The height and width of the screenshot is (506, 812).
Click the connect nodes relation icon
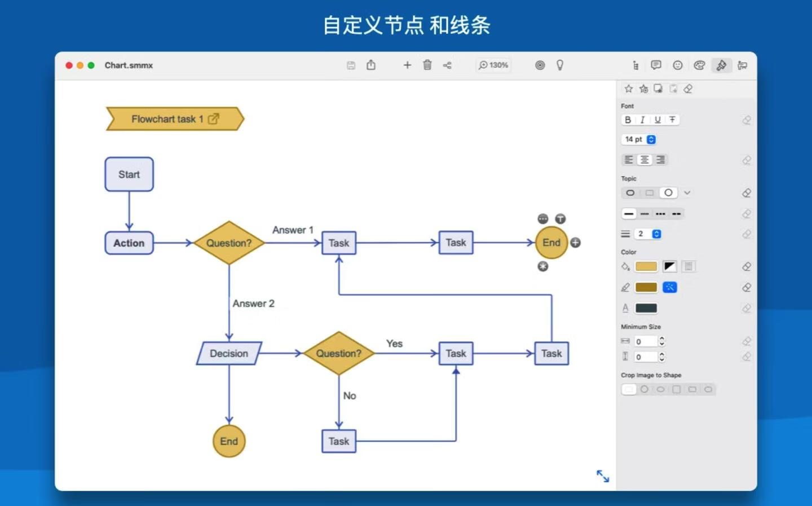point(447,65)
